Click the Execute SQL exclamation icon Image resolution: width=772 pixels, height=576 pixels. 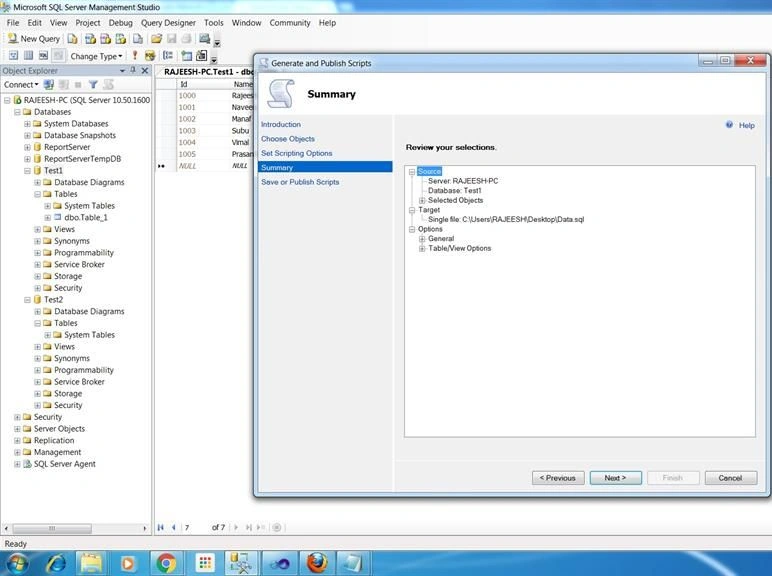pos(134,56)
